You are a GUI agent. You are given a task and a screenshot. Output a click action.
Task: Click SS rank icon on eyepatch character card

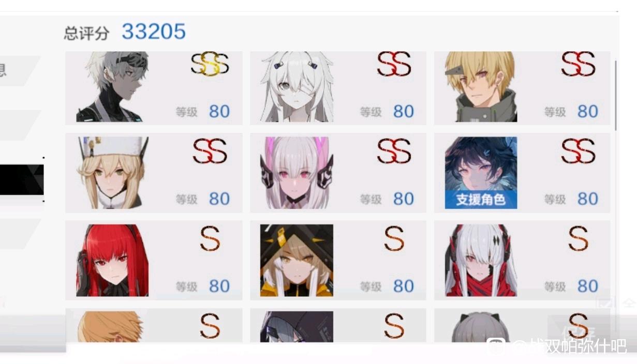(394, 64)
